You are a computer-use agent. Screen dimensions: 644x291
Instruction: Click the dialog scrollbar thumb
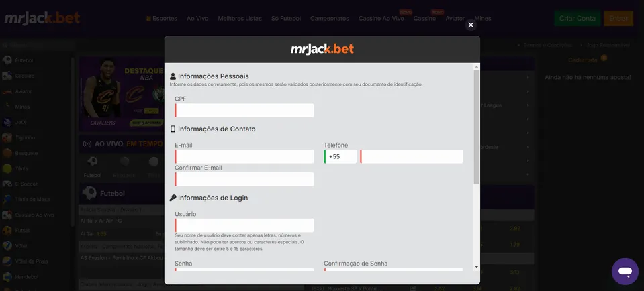point(476,126)
